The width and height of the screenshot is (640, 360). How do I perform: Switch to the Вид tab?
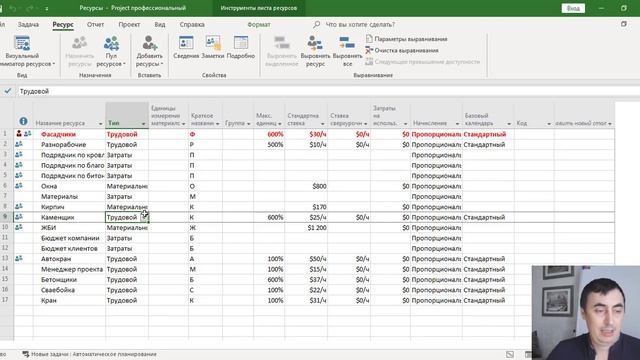click(160, 24)
